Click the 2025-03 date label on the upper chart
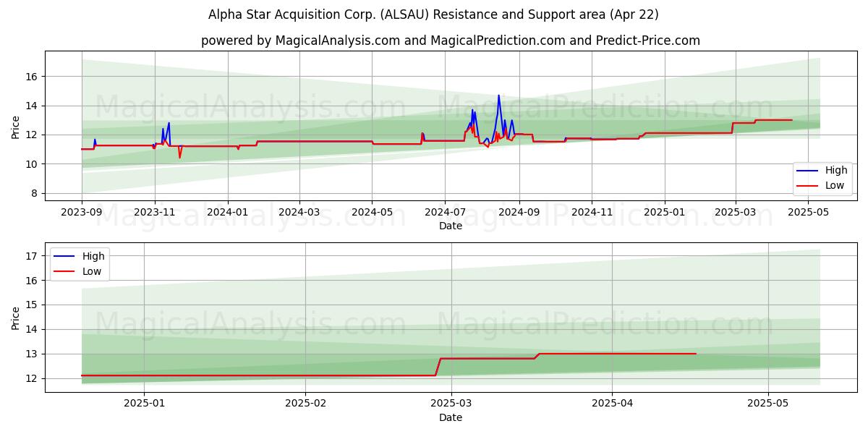 (x=735, y=213)
